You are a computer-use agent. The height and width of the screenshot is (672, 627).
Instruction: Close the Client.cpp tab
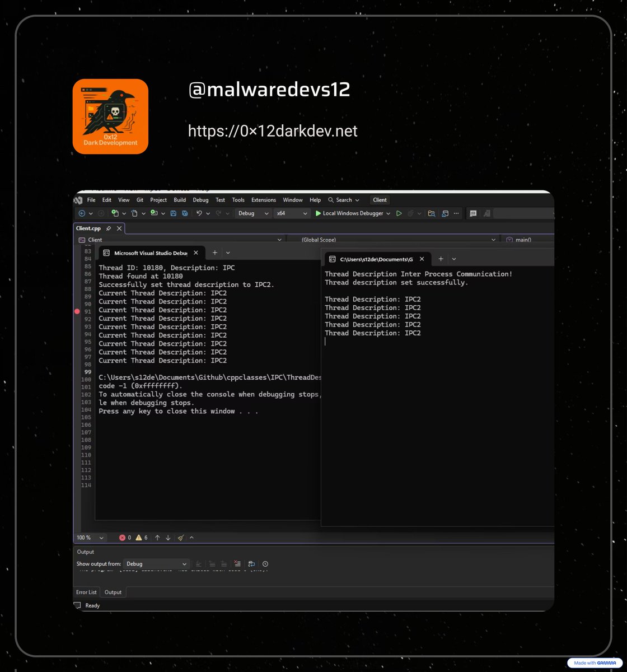click(x=119, y=228)
